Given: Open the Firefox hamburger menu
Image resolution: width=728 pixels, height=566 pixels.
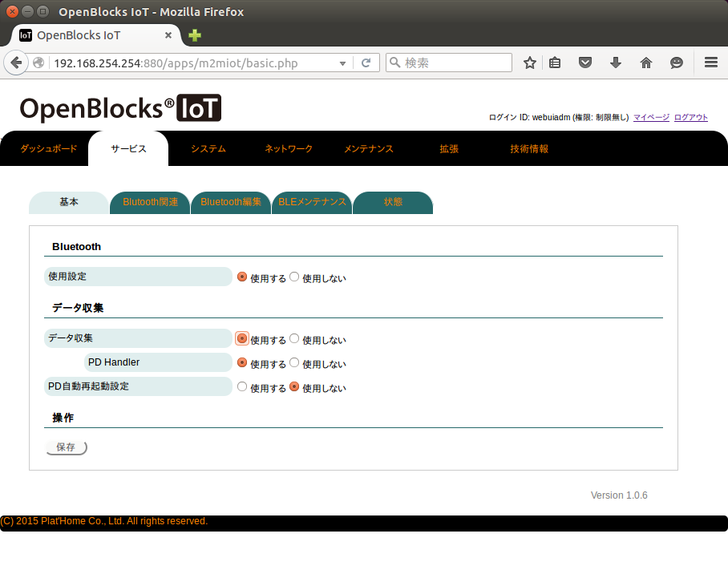Looking at the screenshot, I should (x=711, y=63).
